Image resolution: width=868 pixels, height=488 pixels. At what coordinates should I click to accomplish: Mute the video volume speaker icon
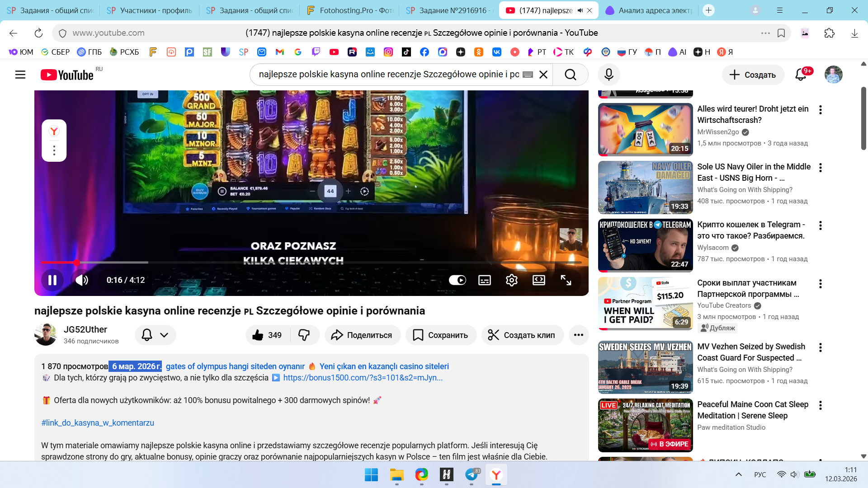point(82,280)
